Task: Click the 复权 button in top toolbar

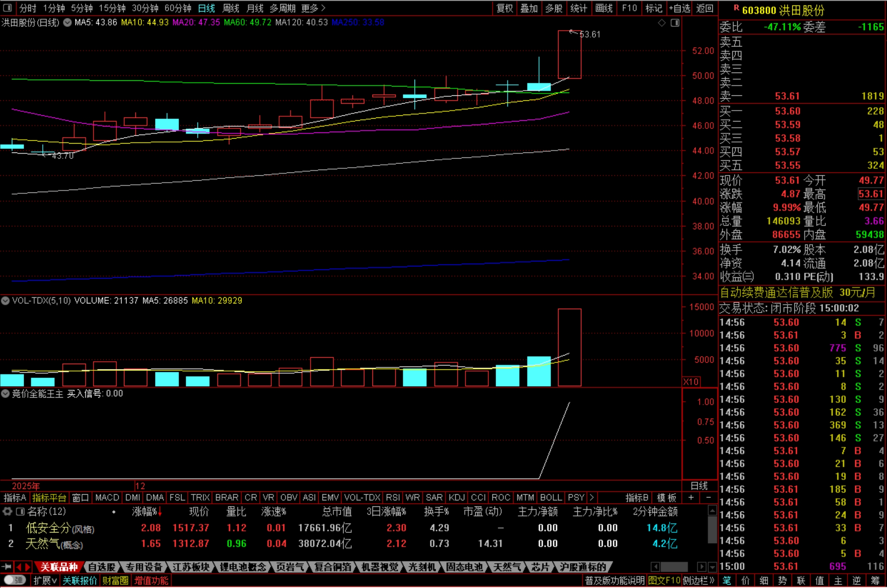Action: coord(504,8)
